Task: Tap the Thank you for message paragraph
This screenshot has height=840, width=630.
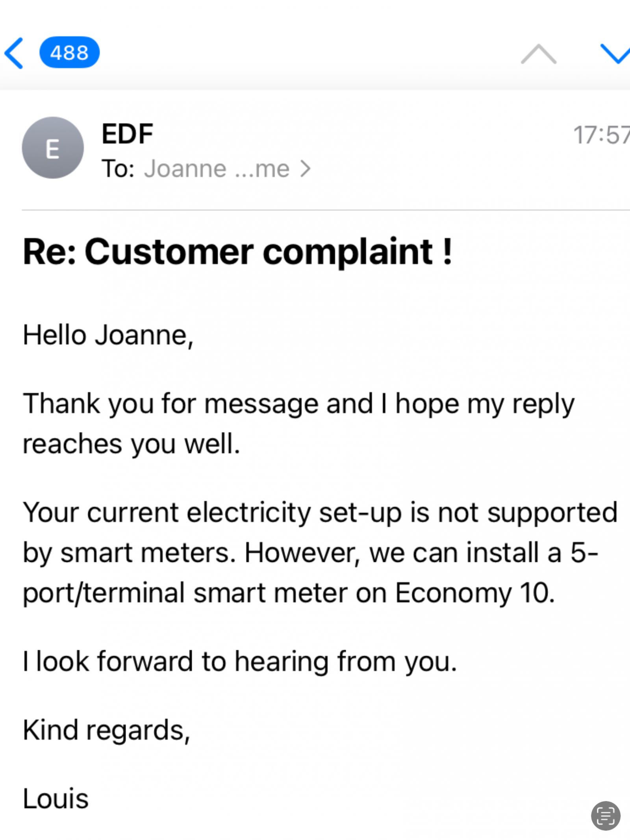Action: point(299,424)
